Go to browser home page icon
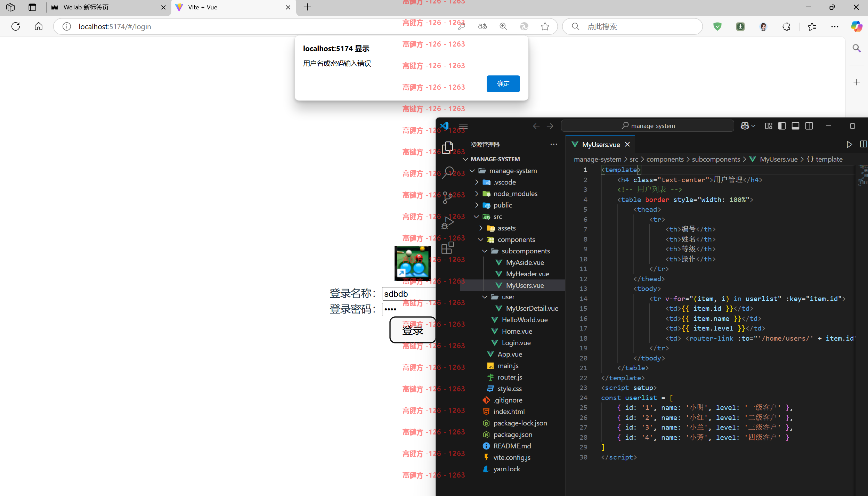Screen dimensions: 868x496 coord(39,26)
